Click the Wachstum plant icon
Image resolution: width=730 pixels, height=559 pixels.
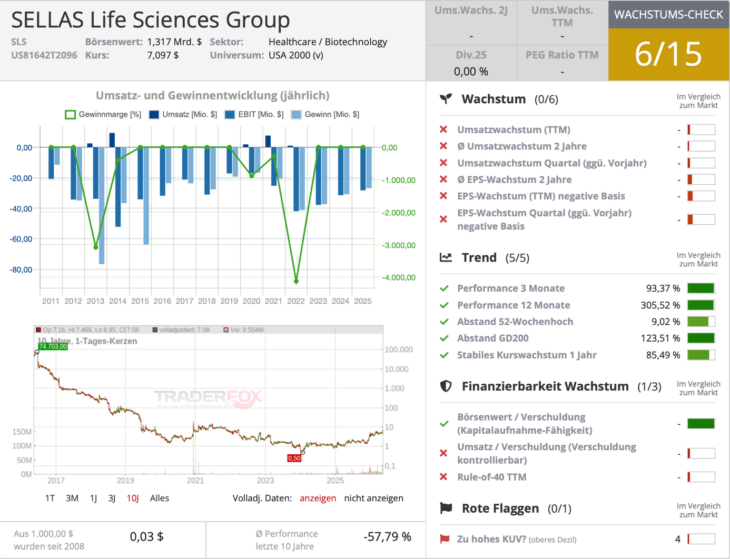[x=446, y=99]
